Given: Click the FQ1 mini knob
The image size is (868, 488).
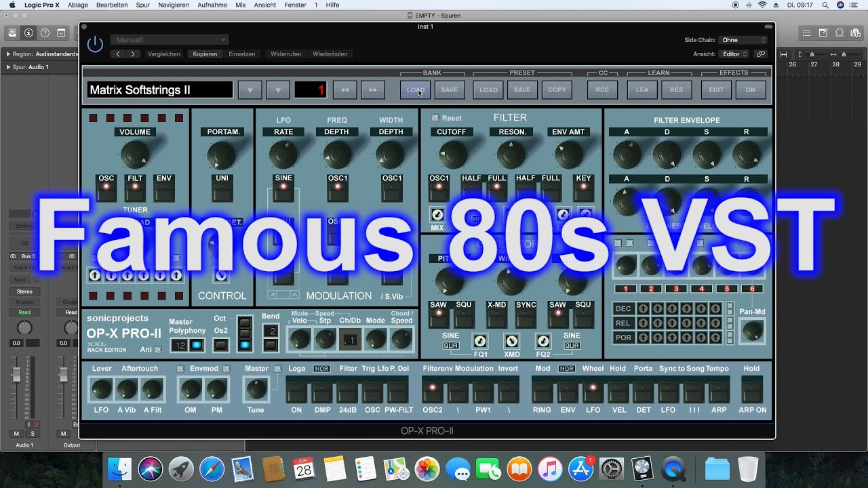Looking at the screenshot, I should click(480, 341).
